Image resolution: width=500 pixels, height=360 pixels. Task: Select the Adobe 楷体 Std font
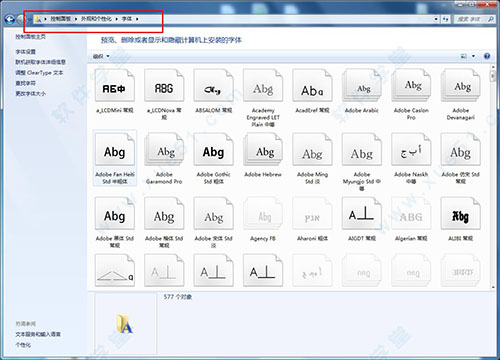(164, 213)
